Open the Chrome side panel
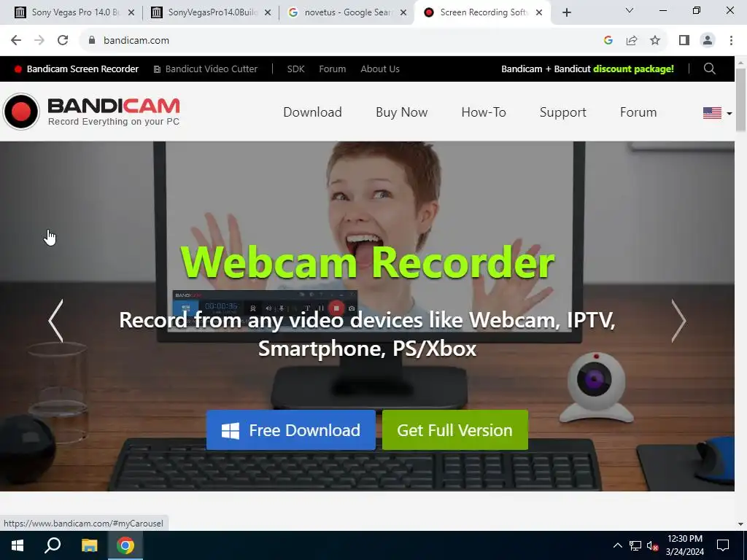The image size is (747, 560). click(x=684, y=41)
